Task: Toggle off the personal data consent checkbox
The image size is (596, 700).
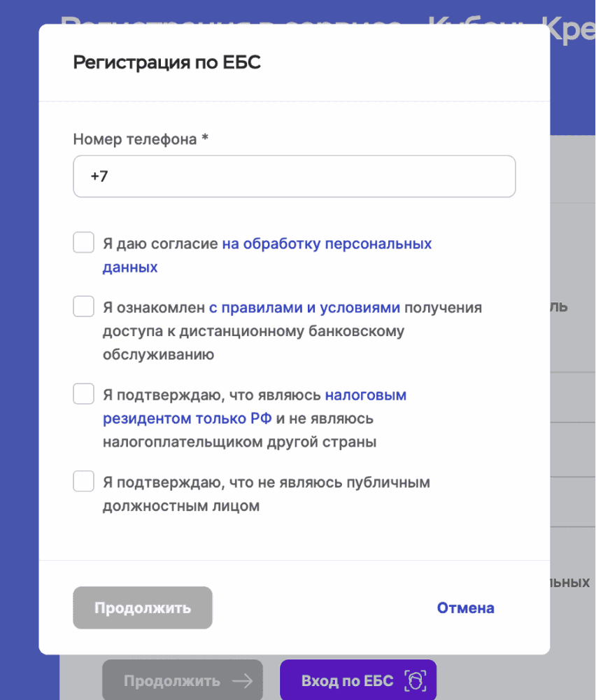Action: coord(83,241)
